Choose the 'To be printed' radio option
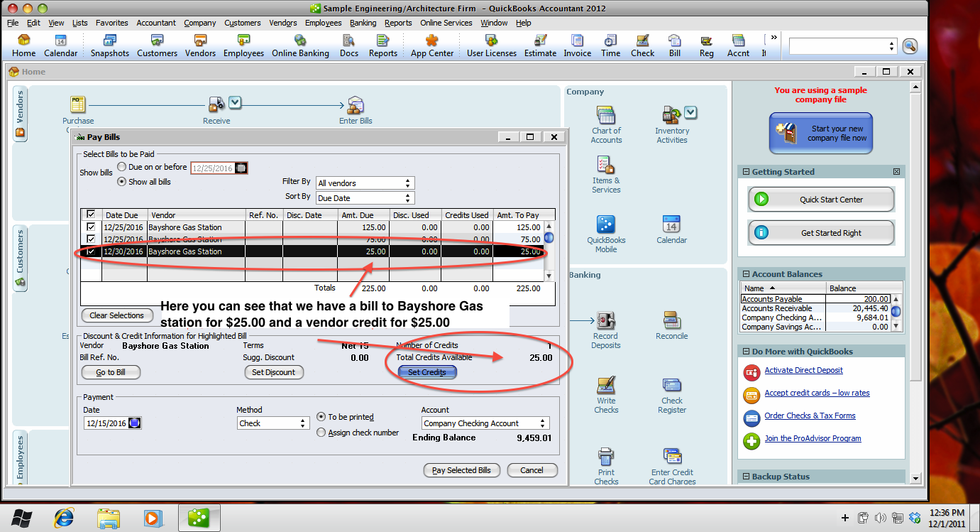The width and height of the screenshot is (980, 532). 321,417
